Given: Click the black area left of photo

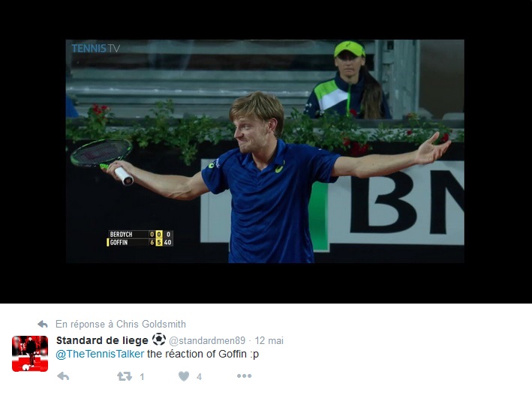Looking at the screenshot, I should 33,151.
